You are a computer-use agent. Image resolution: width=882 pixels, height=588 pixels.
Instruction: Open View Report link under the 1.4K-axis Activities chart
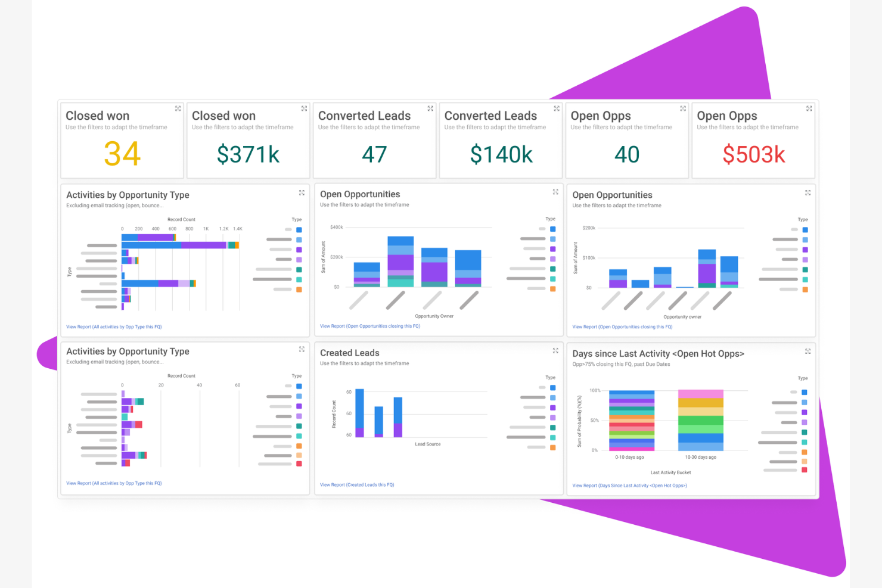(x=114, y=327)
